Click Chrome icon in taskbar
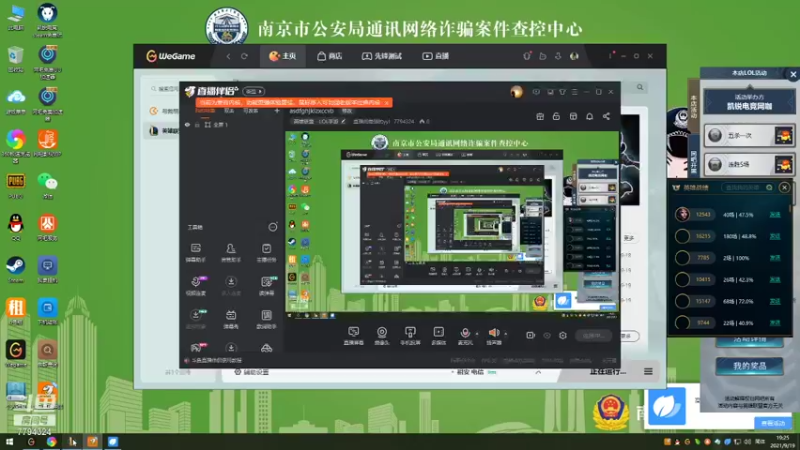Viewport: 800px width, 450px height. coord(52,442)
